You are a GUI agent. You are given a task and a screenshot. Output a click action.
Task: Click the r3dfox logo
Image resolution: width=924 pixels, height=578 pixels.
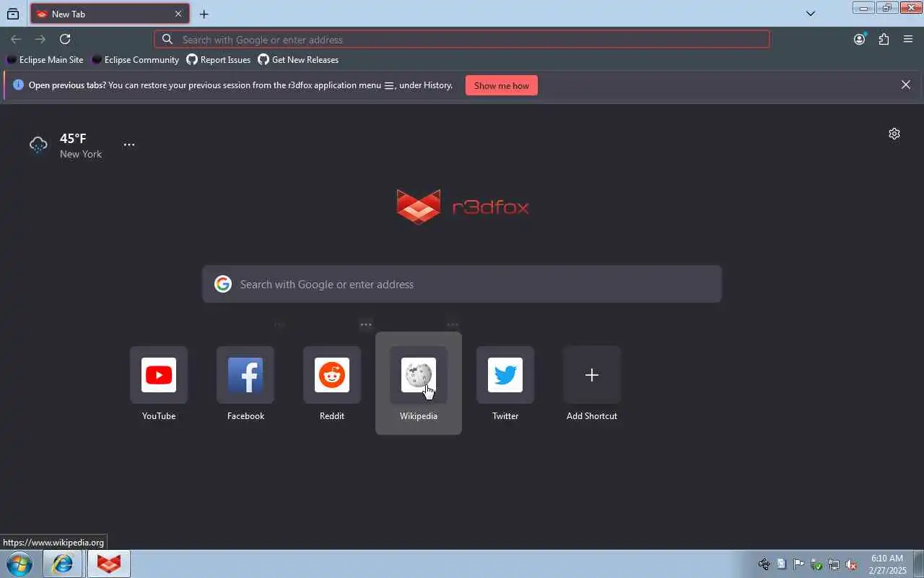[x=463, y=207]
